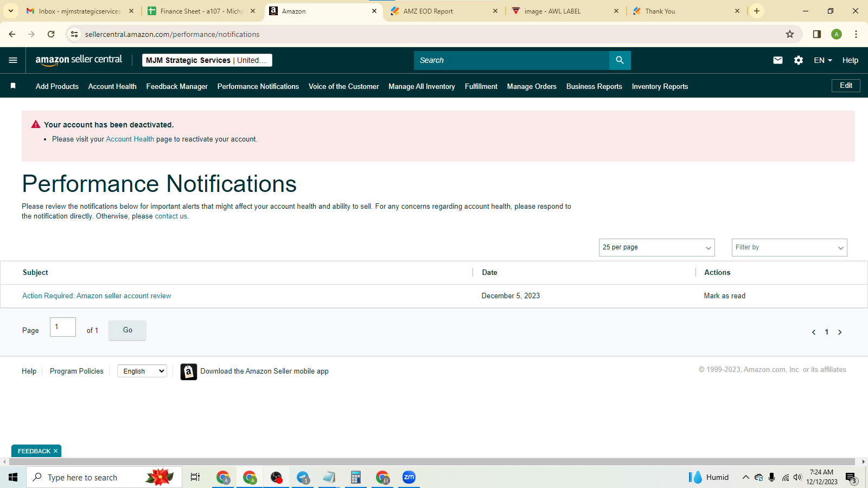Screen dimensions: 868x488
Task: Click the search magnifier button
Action: pos(620,60)
